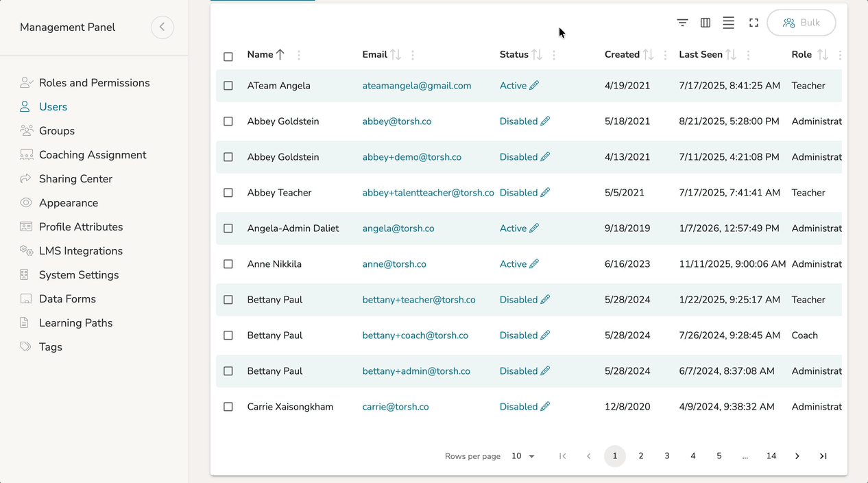
Task: Open Roles and Permissions in sidebar
Action: coord(94,83)
